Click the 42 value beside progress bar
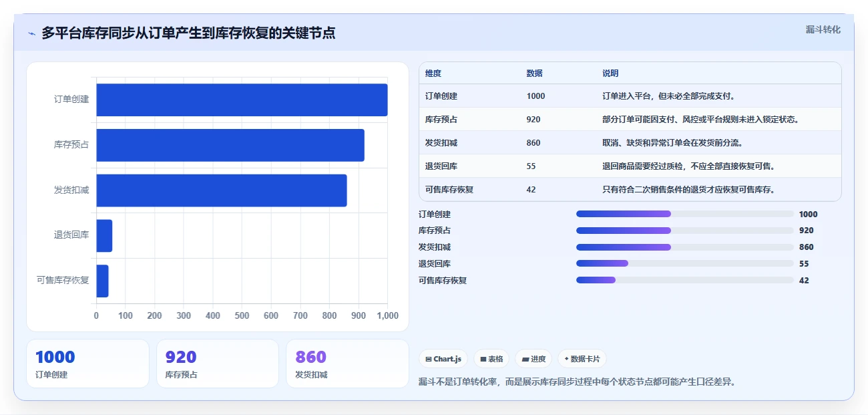Image resolution: width=868 pixels, height=415 pixels. coord(804,281)
